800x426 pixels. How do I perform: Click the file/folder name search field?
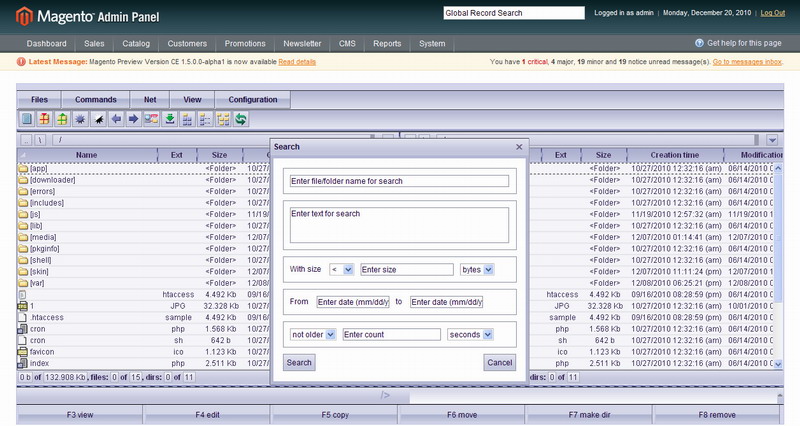tap(399, 181)
